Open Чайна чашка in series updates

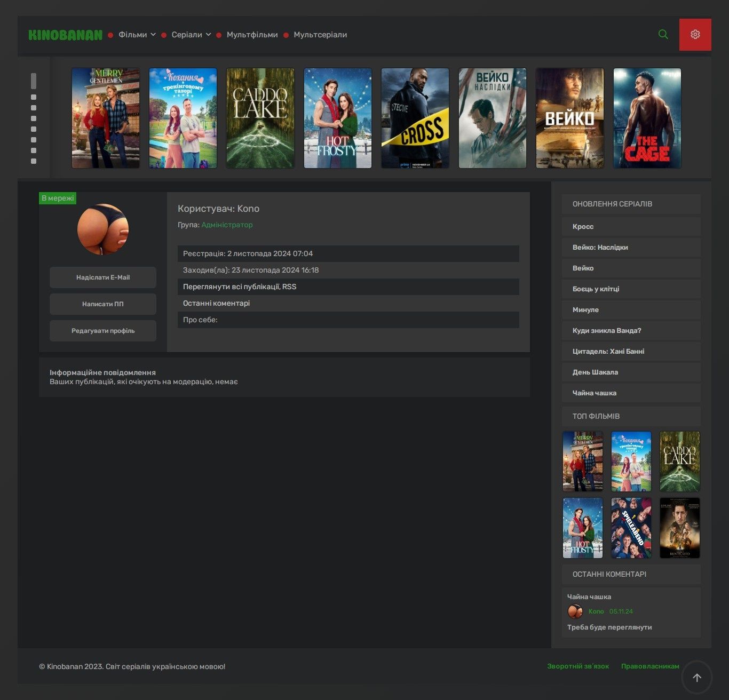[631, 393]
